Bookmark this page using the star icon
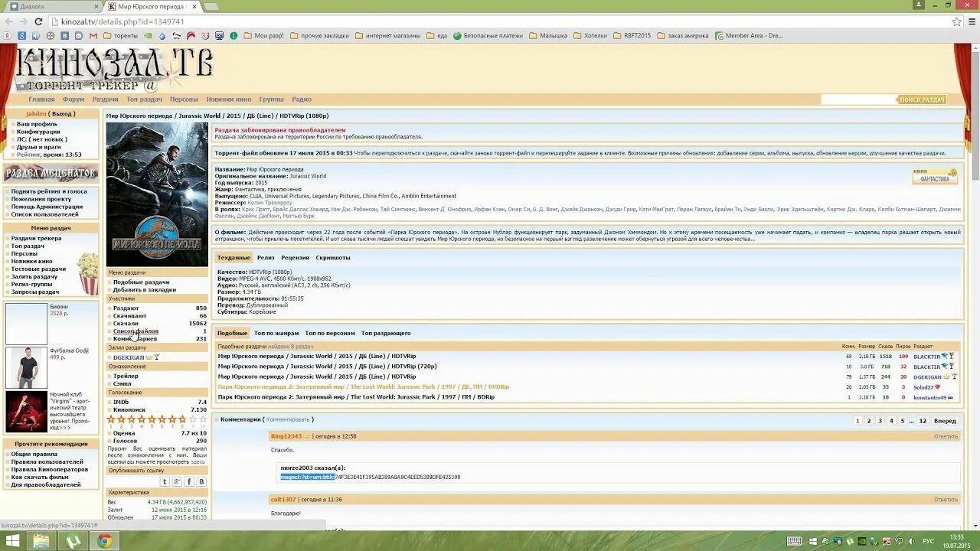This screenshot has width=980, height=551. pyautogui.click(x=956, y=21)
